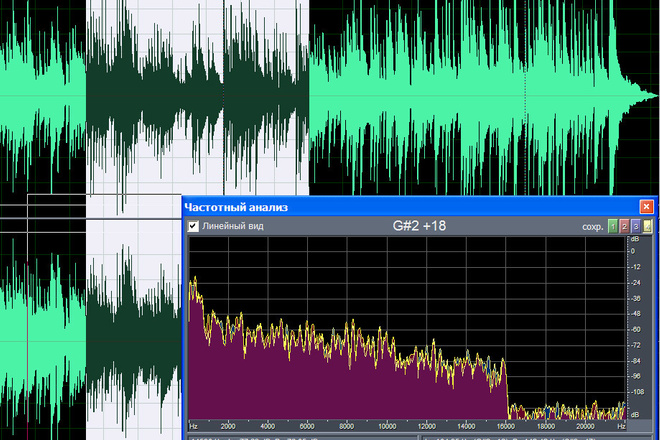Click the '-108' dB scale label

[x=637, y=392]
